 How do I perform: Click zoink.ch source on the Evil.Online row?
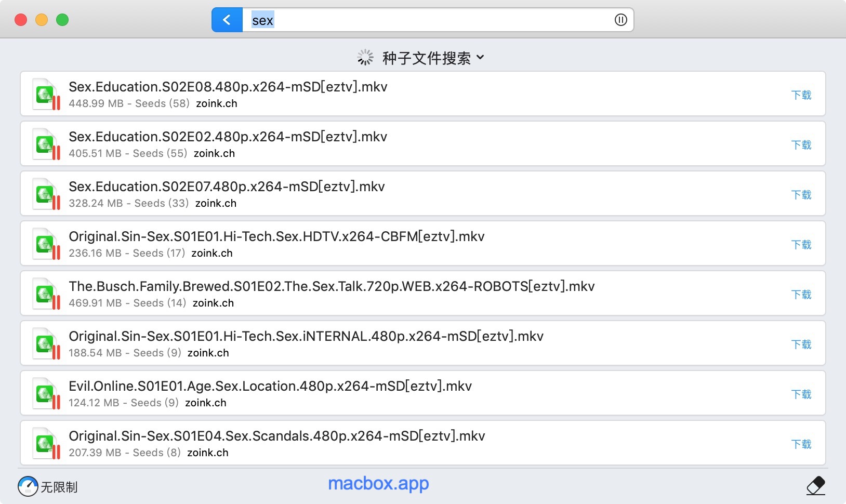click(206, 403)
